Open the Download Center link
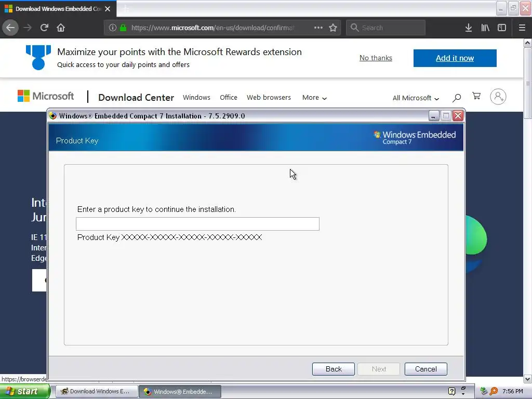Image resolution: width=532 pixels, height=399 pixels. click(136, 97)
